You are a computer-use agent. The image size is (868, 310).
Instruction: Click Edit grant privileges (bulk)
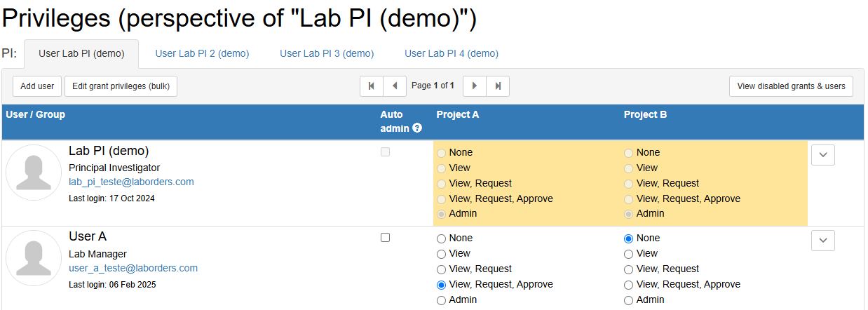point(121,86)
